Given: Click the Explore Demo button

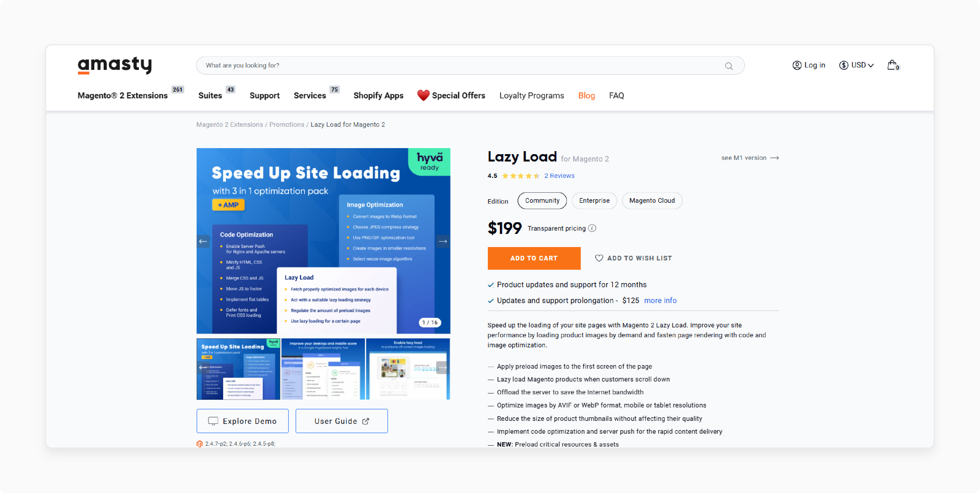Looking at the screenshot, I should (243, 420).
